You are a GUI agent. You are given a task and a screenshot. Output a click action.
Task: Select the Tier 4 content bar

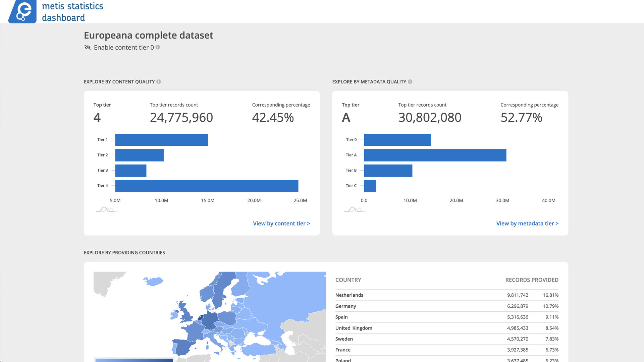coord(207,186)
